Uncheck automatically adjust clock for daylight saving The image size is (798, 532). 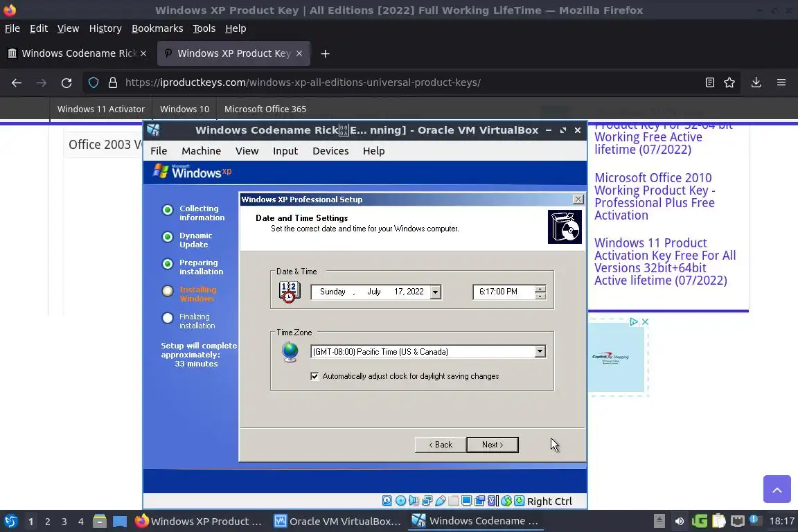(x=314, y=376)
